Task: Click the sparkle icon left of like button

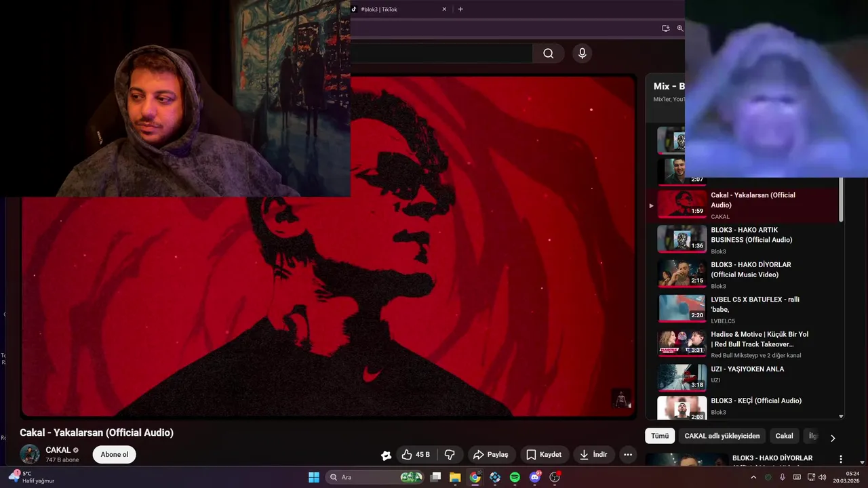Action: 386,455
